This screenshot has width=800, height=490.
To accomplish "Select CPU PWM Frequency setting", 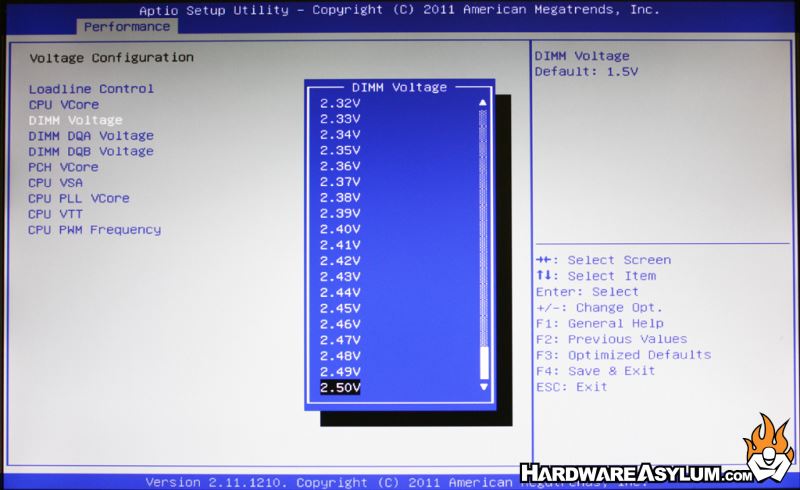I will click(x=95, y=230).
